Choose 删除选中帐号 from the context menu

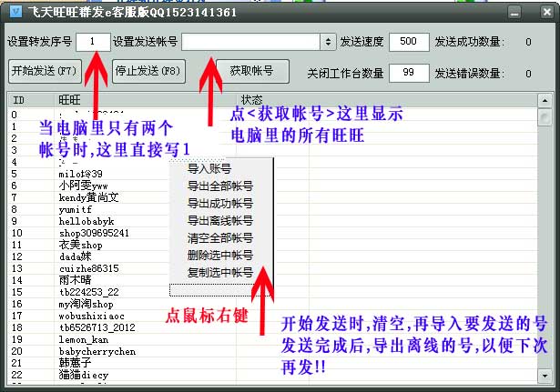coord(220,255)
